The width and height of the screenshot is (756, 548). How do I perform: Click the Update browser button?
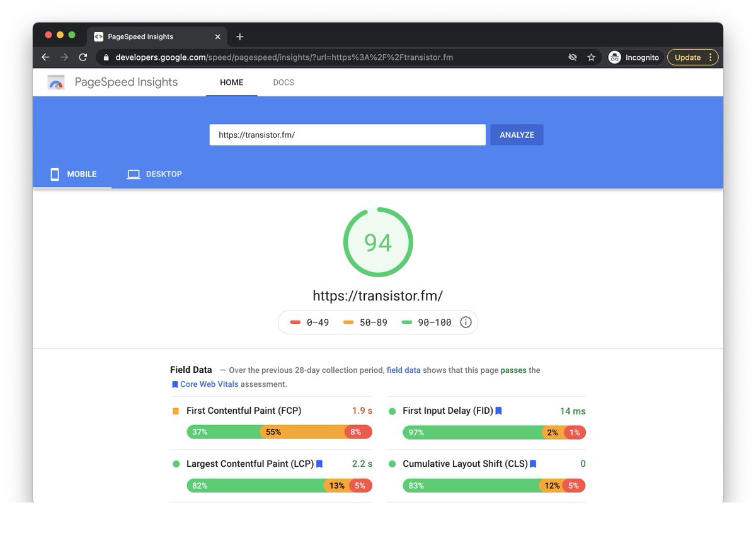[x=692, y=57]
